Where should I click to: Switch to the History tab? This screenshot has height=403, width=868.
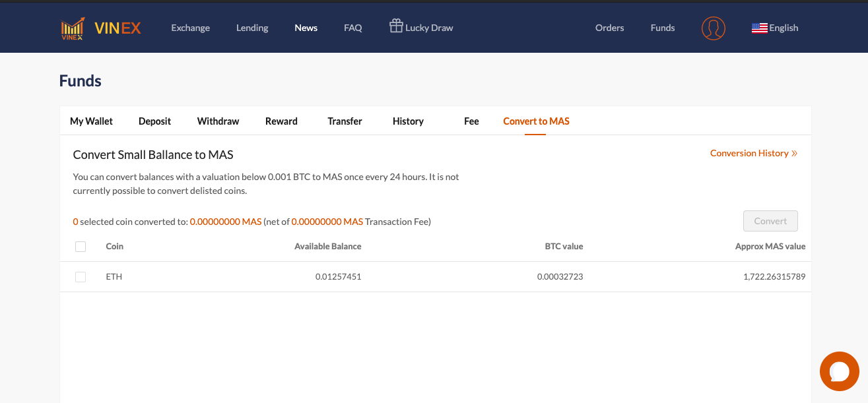408,121
